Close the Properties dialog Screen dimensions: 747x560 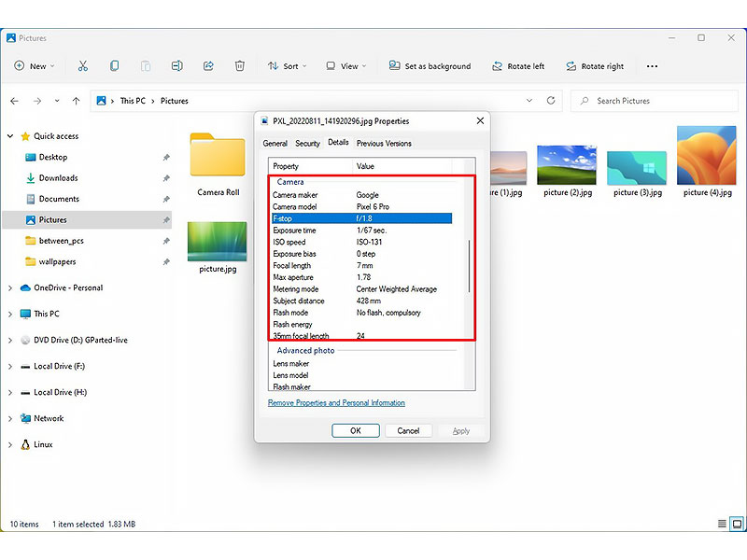click(x=480, y=121)
